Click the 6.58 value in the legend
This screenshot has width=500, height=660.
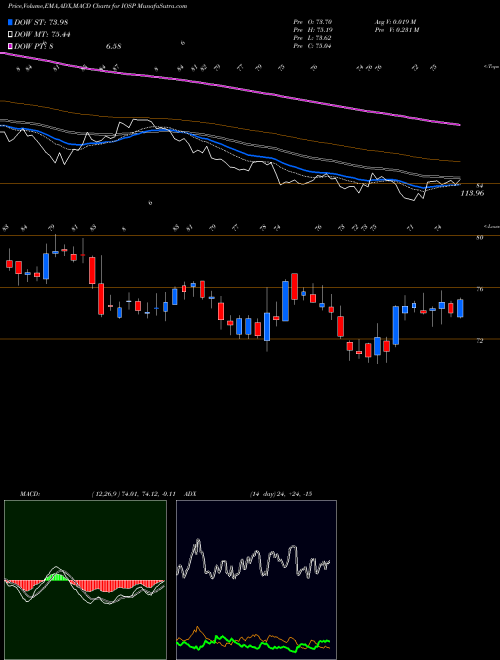pos(114,46)
